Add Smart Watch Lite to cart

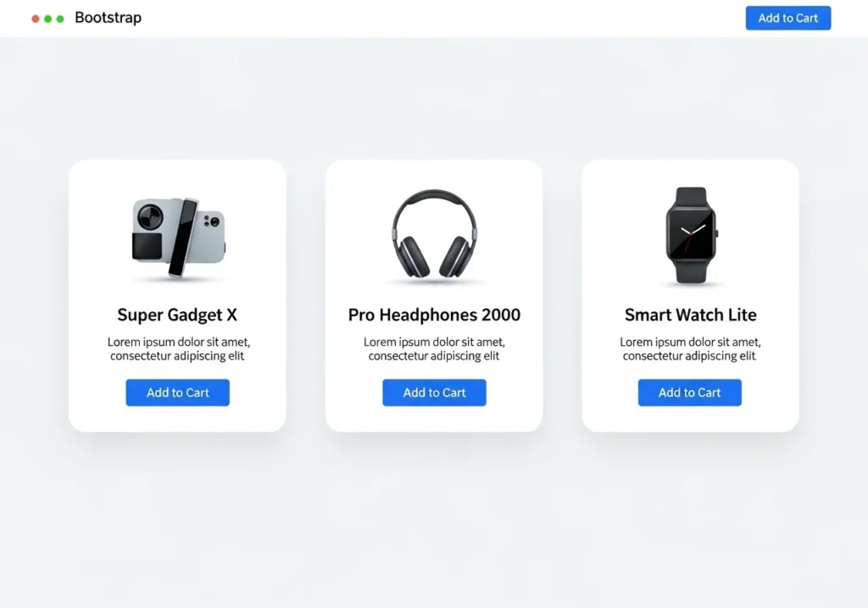[x=690, y=393]
